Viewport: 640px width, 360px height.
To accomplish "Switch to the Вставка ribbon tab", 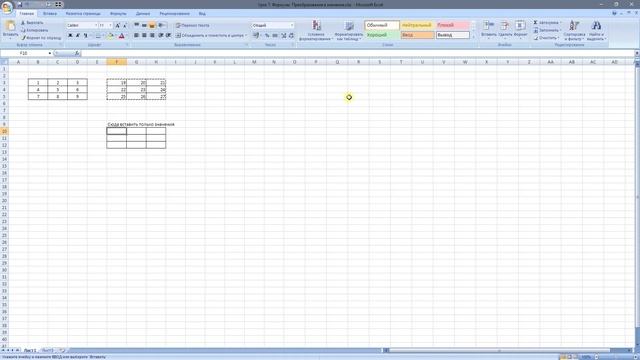I will [50, 13].
